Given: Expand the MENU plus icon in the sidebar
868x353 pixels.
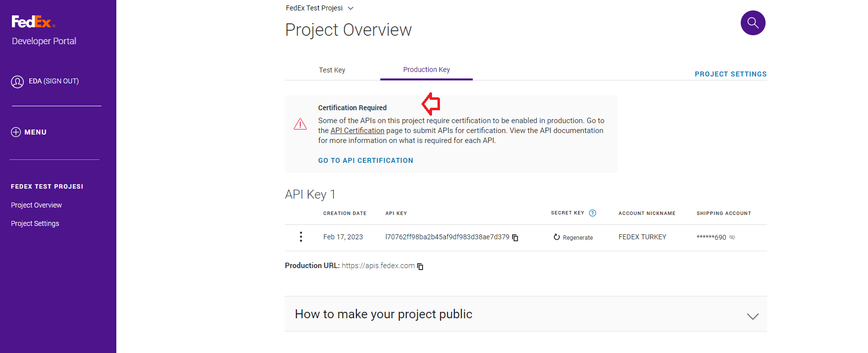Looking at the screenshot, I should point(16,132).
